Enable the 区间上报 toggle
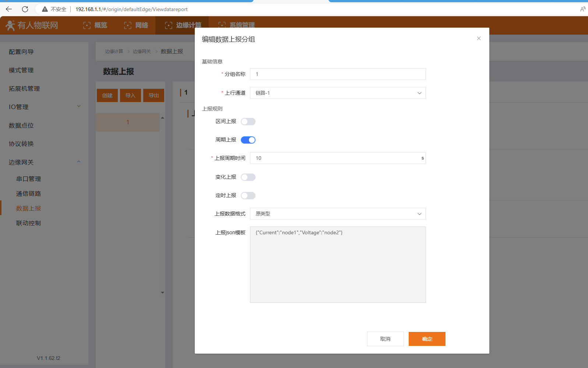588x368 pixels. point(248,122)
